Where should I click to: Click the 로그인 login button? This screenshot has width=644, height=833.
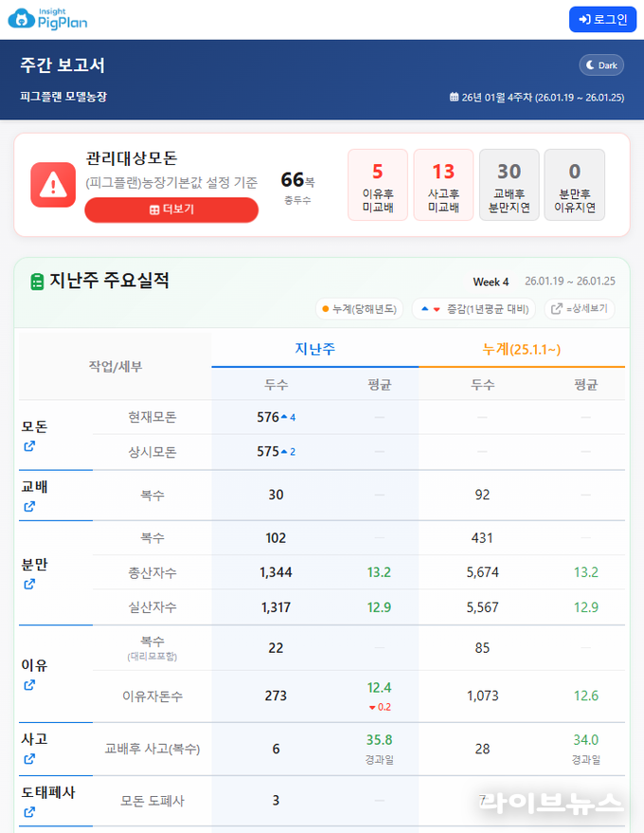[x=602, y=19]
